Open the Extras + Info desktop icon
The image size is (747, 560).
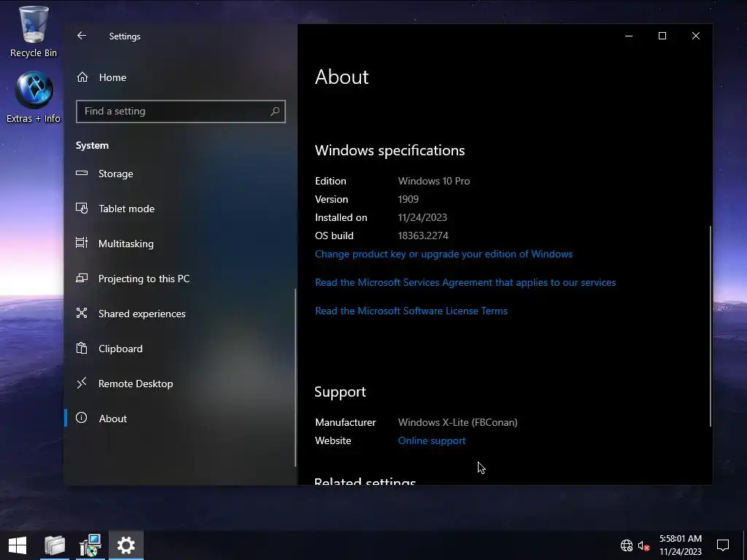point(34,97)
